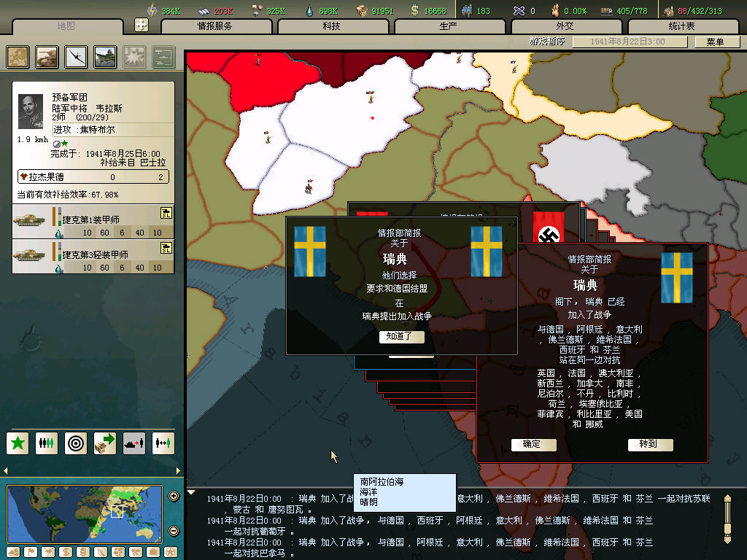The image size is (747, 560).
Task: Click the 转到 button in Sweden war dialog
Action: (x=650, y=444)
